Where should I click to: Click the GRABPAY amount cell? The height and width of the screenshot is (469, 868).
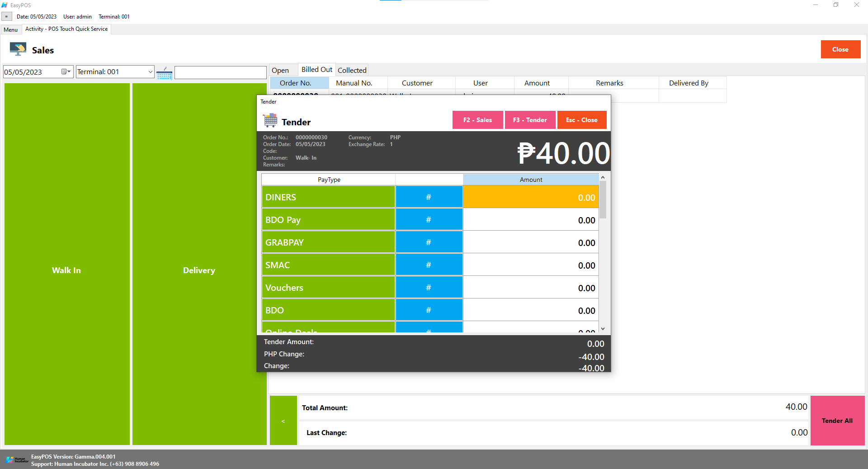531,242
